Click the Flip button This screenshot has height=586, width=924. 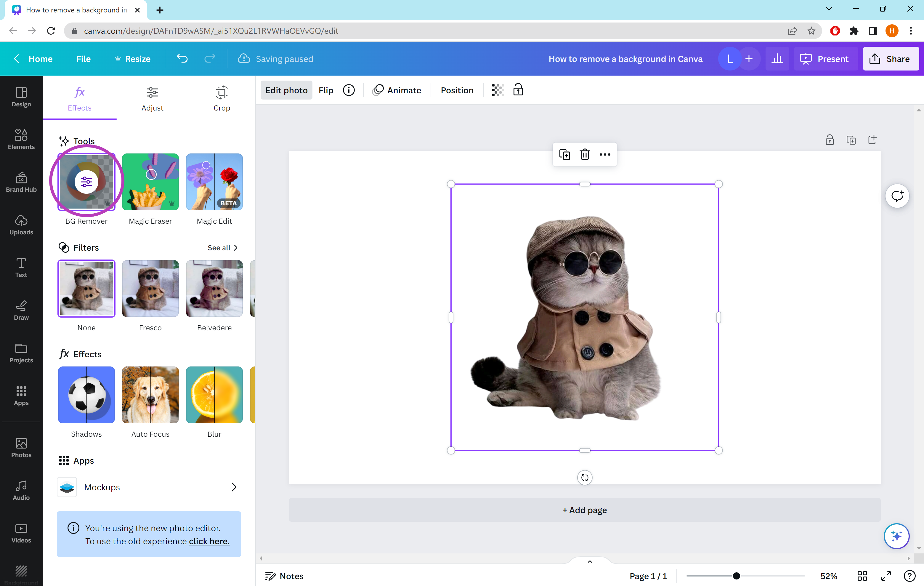(x=326, y=90)
